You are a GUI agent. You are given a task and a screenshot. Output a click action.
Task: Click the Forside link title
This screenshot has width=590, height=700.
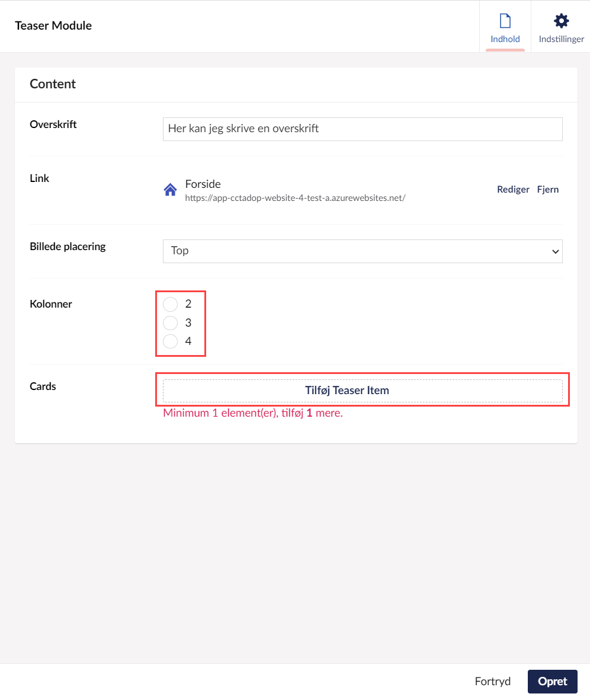(203, 184)
